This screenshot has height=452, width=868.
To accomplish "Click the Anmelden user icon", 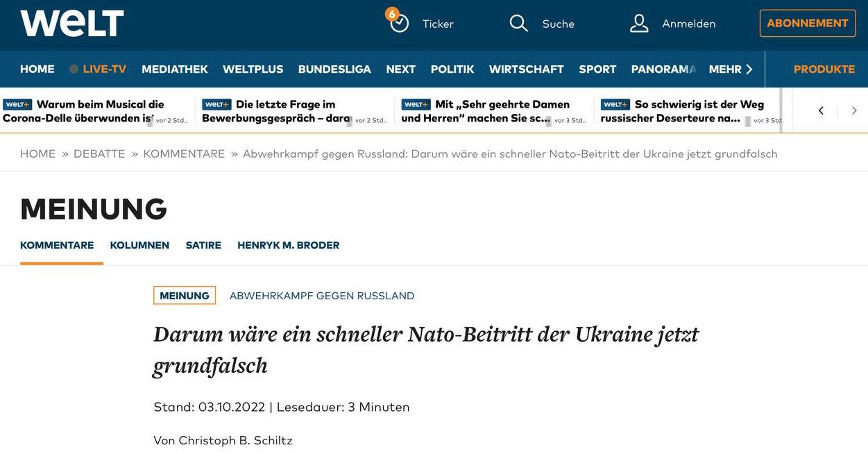I will [639, 24].
